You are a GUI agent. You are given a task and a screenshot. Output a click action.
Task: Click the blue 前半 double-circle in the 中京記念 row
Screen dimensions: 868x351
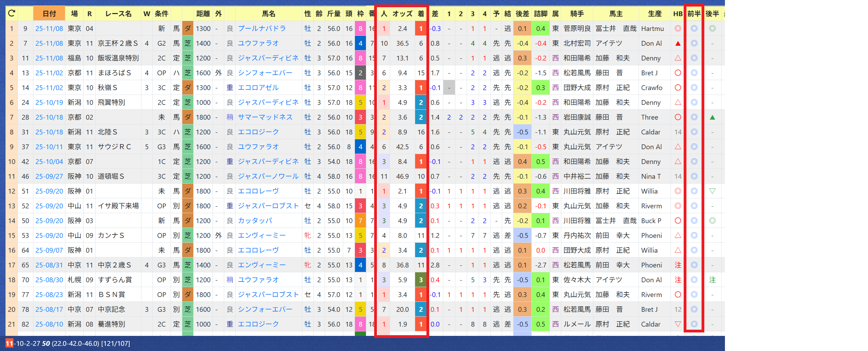[x=694, y=309]
